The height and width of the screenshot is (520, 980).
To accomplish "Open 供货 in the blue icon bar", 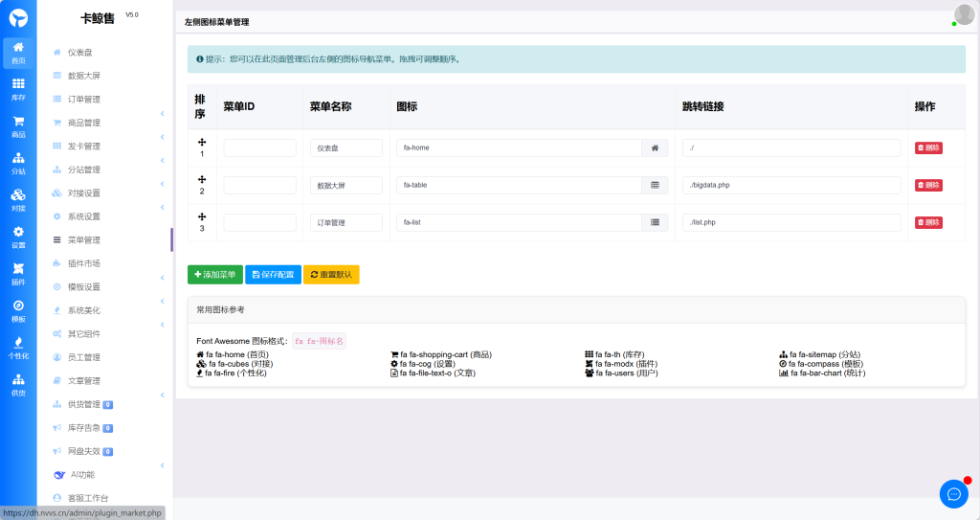I will tap(18, 385).
